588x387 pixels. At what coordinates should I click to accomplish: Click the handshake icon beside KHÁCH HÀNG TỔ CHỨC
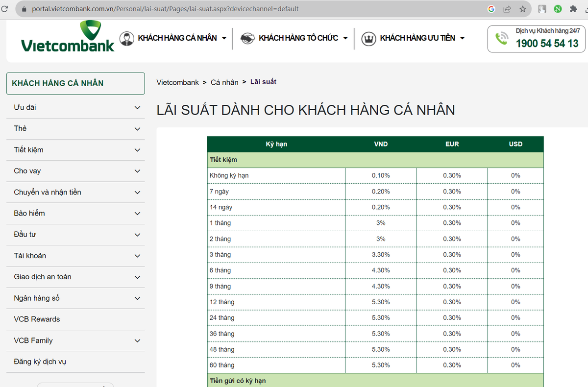(247, 38)
